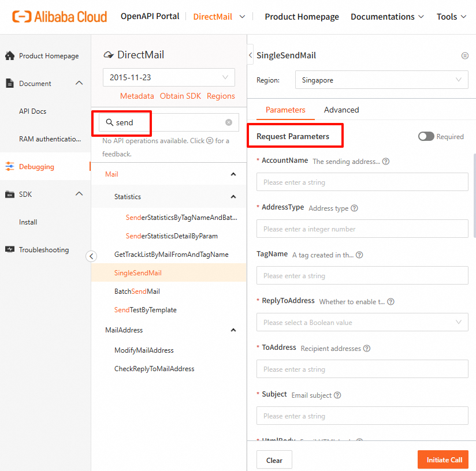Open ReplyToAddress Boolean value dropdown

(x=362, y=322)
